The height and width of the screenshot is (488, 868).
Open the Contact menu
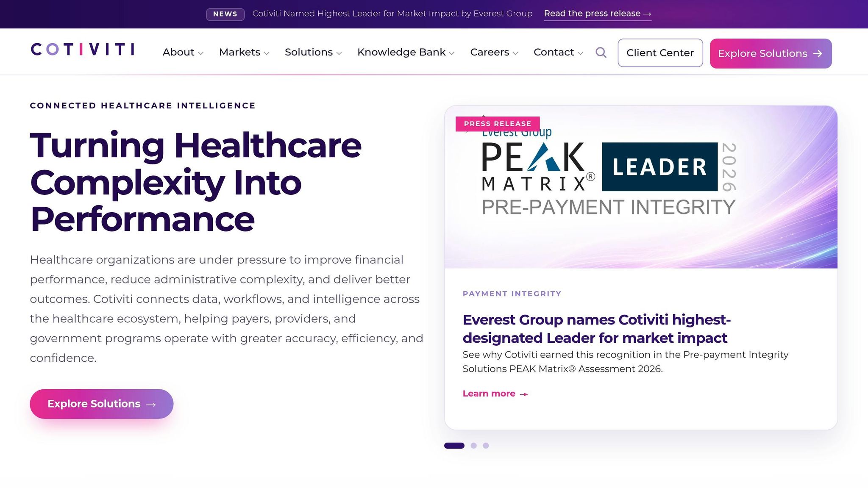559,52
